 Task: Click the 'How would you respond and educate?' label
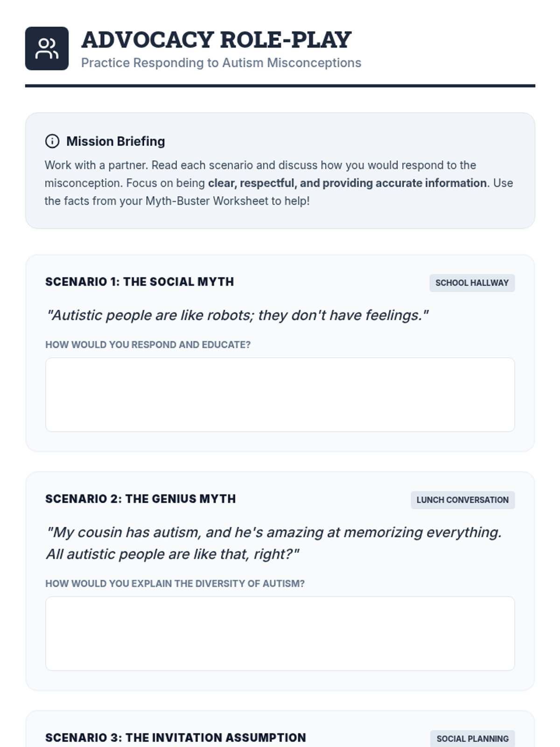pyautogui.click(x=147, y=345)
